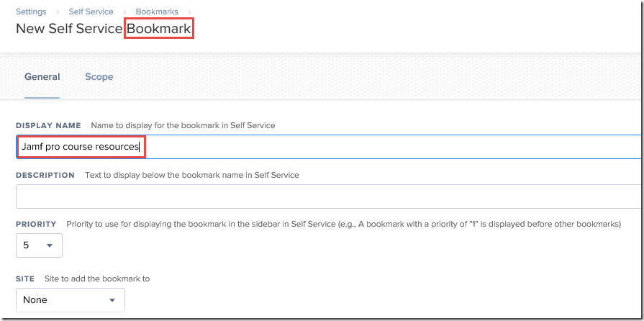
Task: Open the Settings breadcrumb link
Action: 31,12
